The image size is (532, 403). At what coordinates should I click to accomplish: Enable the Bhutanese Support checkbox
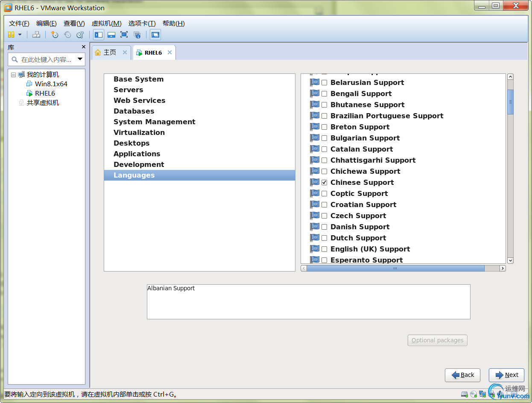coord(324,105)
